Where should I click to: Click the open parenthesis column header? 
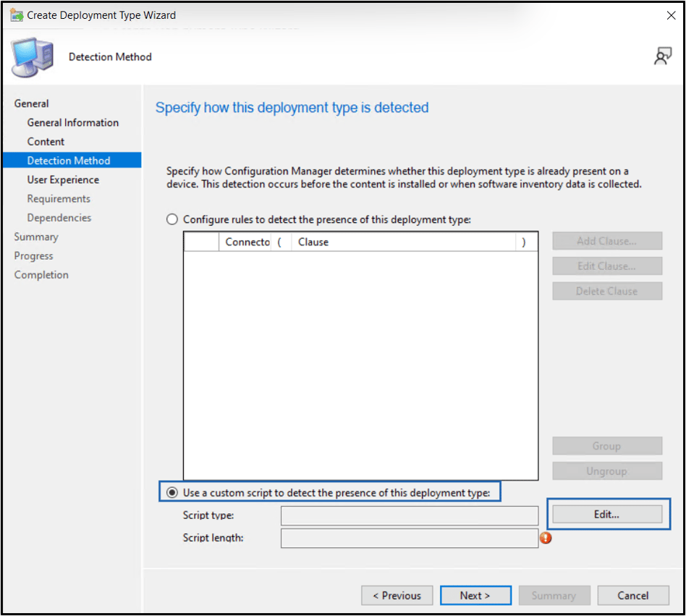(x=281, y=242)
